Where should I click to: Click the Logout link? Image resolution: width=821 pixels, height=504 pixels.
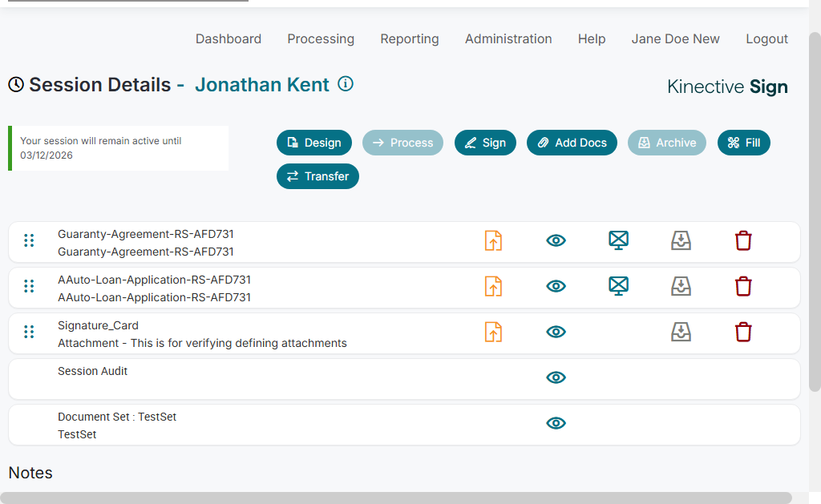tap(766, 38)
